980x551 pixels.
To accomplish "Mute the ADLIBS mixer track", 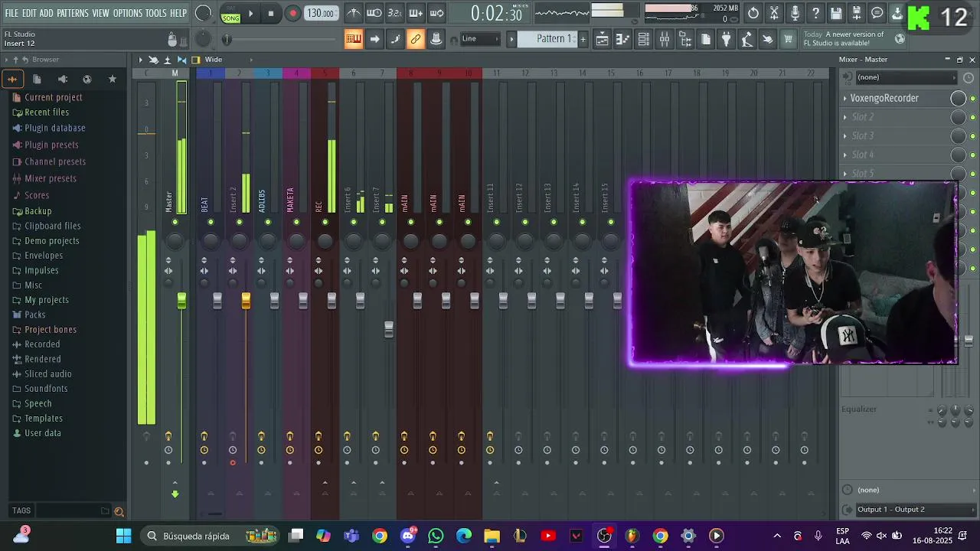I will point(268,222).
